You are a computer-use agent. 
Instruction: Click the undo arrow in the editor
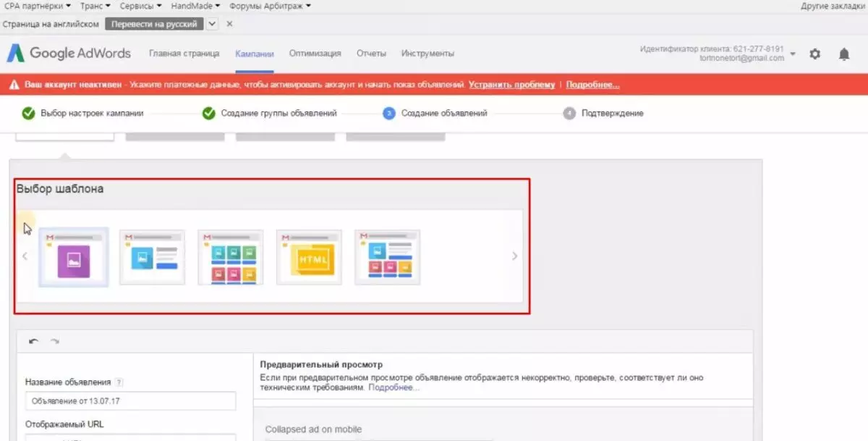(33, 341)
